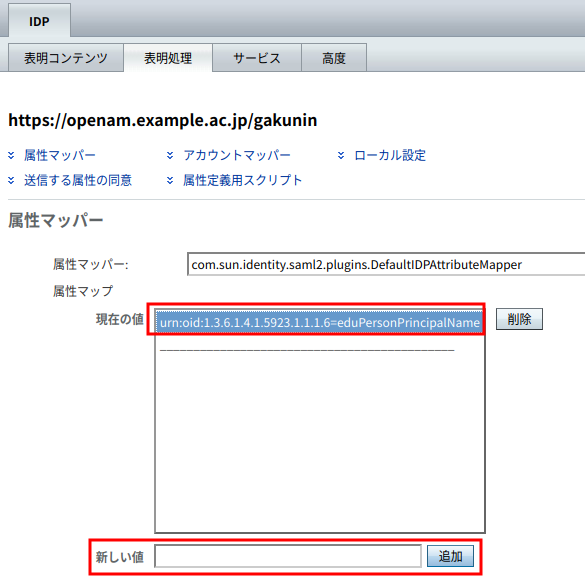Jump to ローカル設定 section link
This screenshot has height=588, width=585.
390,155
